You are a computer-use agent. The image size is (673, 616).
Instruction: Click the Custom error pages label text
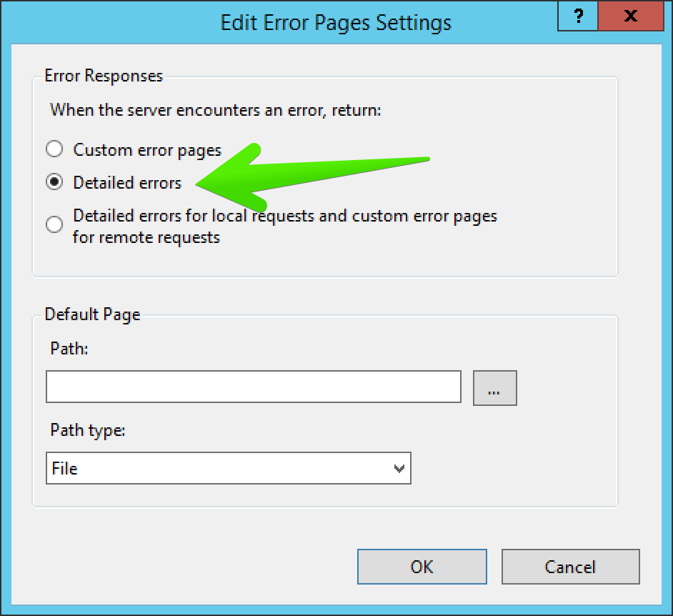point(147,150)
